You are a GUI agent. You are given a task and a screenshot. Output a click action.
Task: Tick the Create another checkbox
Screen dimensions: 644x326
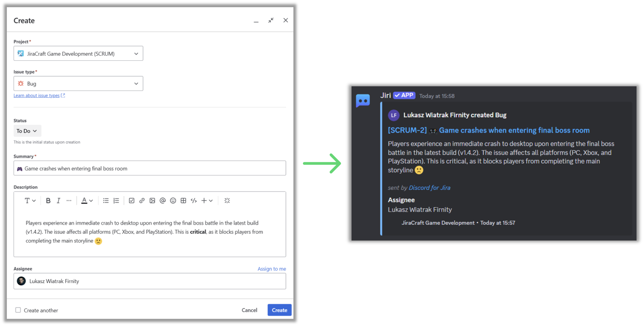click(x=18, y=310)
